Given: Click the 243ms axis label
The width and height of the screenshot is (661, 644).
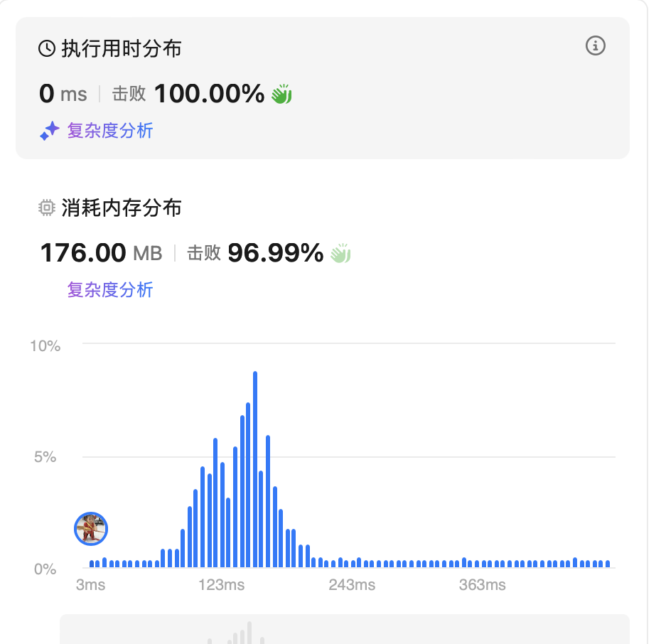Looking at the screenshot, I should [x=352, y=585].
